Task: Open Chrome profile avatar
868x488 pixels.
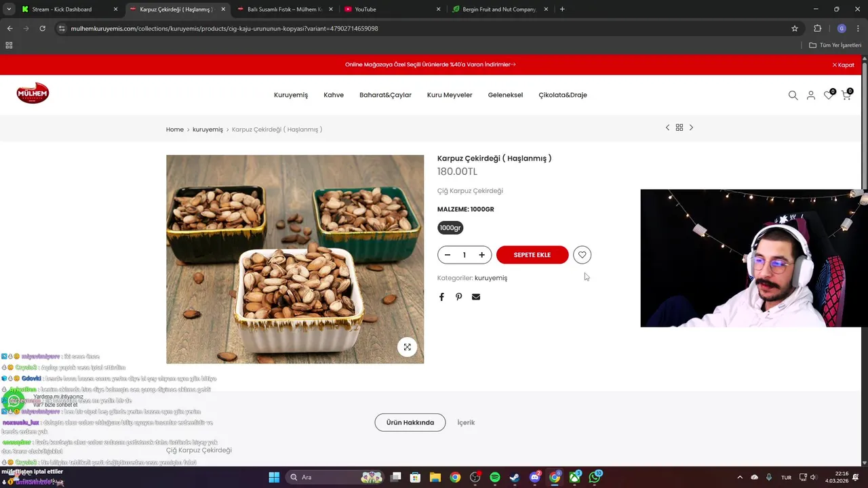Action: pyautogui.click(x=842, y=28)
